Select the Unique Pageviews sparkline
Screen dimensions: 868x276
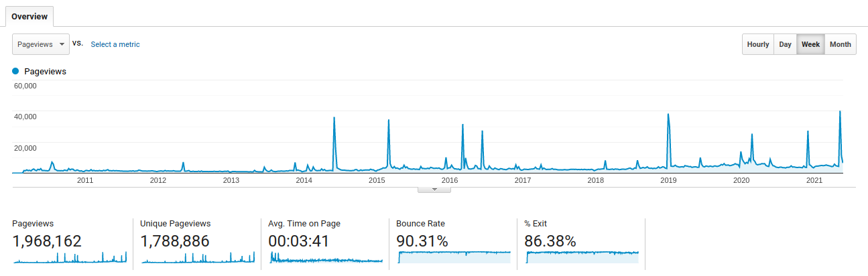point(198,257)
